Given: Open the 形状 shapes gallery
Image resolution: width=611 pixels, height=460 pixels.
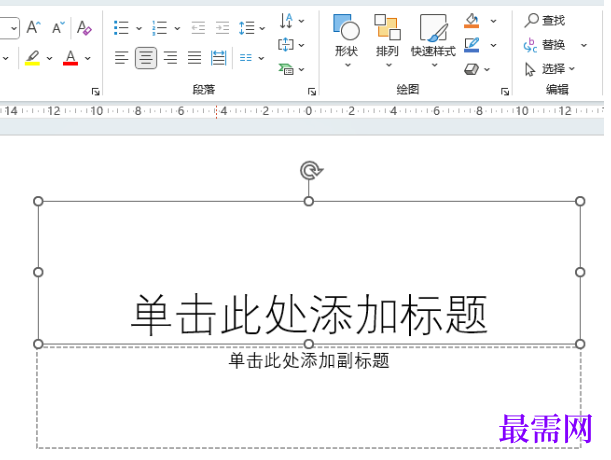Looking at the screenshot, I should pyautogui.click(x=346, y=41).
